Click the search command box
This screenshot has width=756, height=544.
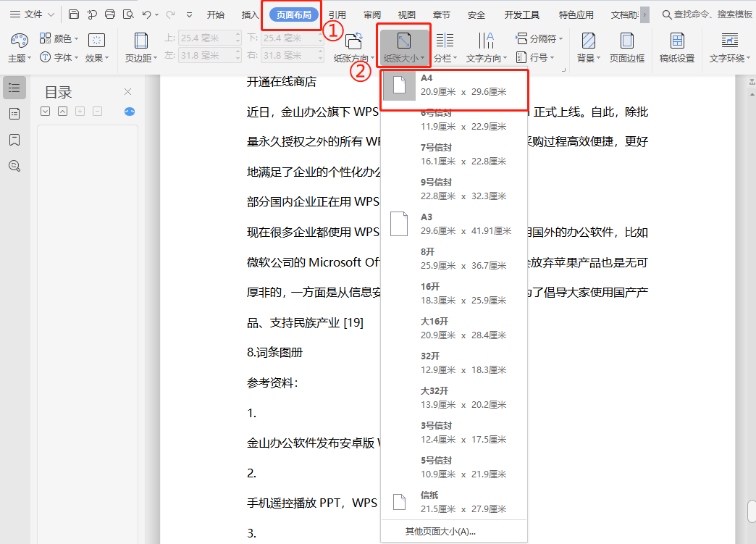(x=707, y=14)
